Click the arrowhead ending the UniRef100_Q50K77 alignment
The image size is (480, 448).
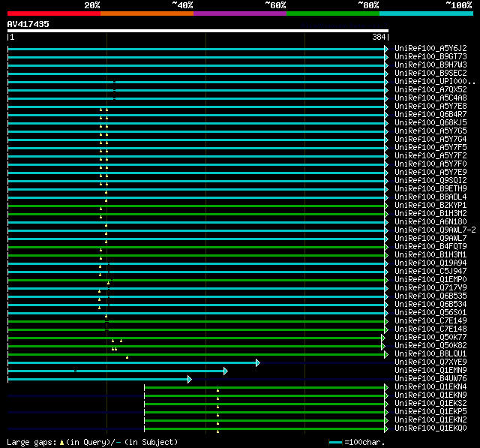pos(383,338)
